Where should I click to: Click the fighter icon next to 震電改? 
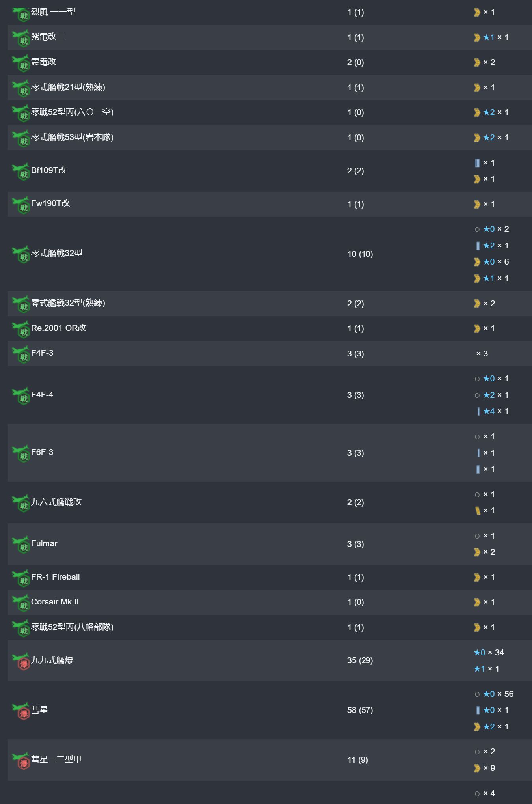21,63
